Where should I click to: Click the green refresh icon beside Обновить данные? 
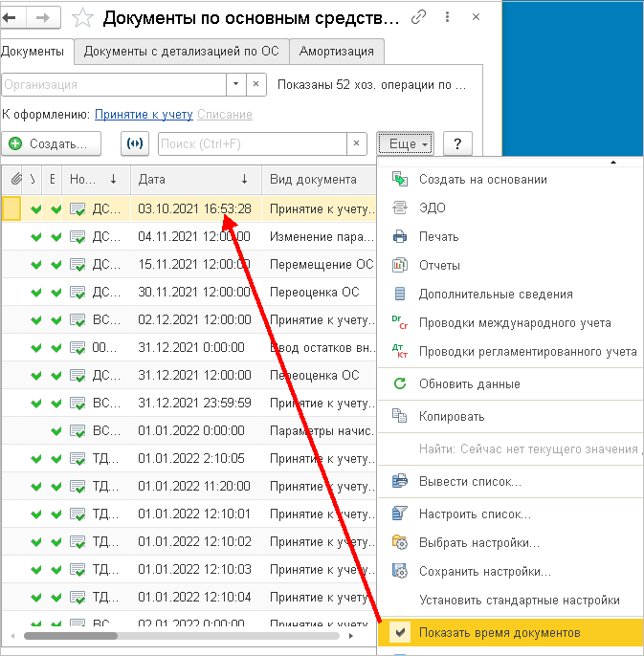400,383
